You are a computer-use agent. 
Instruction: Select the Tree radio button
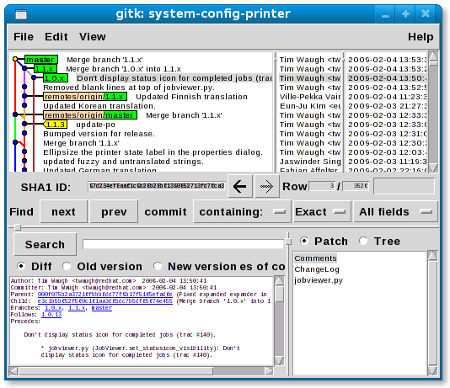(x=363, y=241)
